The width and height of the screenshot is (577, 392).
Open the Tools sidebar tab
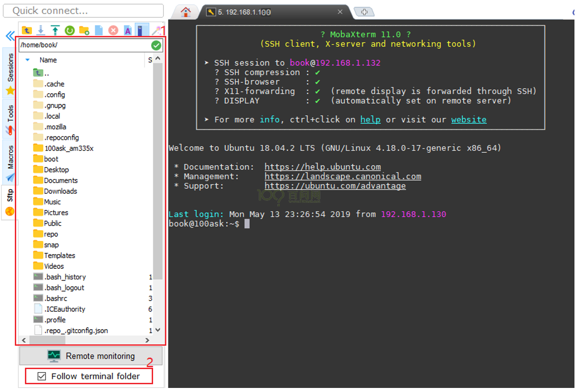pyautogui.click(x=10, y=119)
